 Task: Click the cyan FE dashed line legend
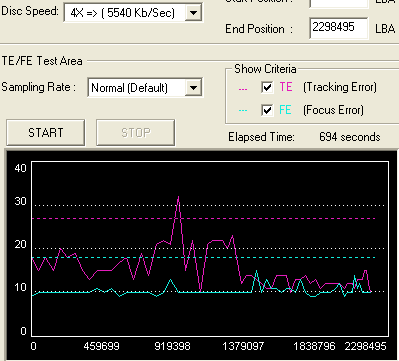point(243,111)
